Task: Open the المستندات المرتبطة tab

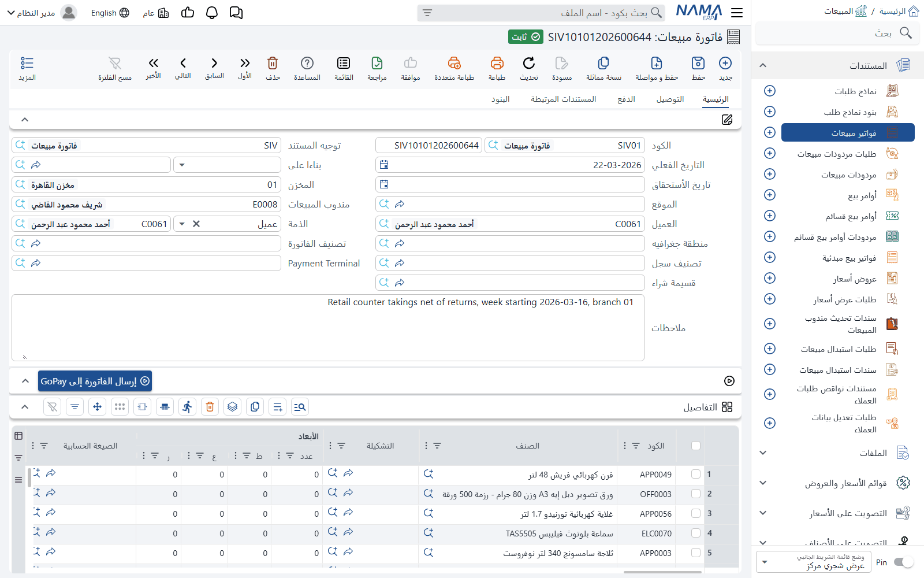Action: pos(564,99)
